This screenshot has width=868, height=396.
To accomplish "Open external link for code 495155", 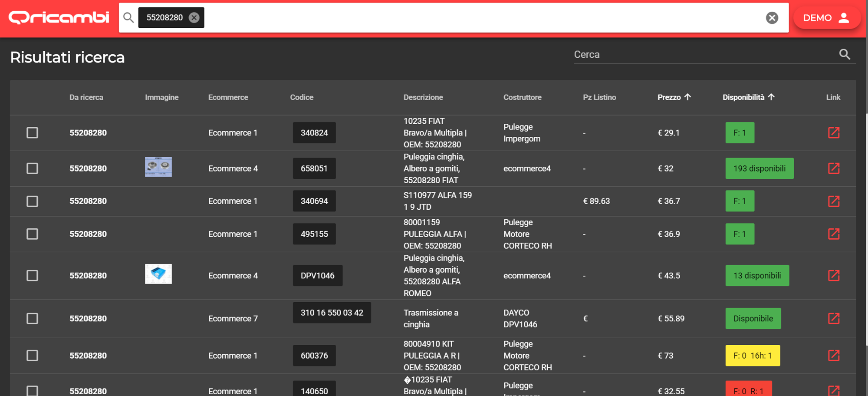I will click(x=834, y=234).
